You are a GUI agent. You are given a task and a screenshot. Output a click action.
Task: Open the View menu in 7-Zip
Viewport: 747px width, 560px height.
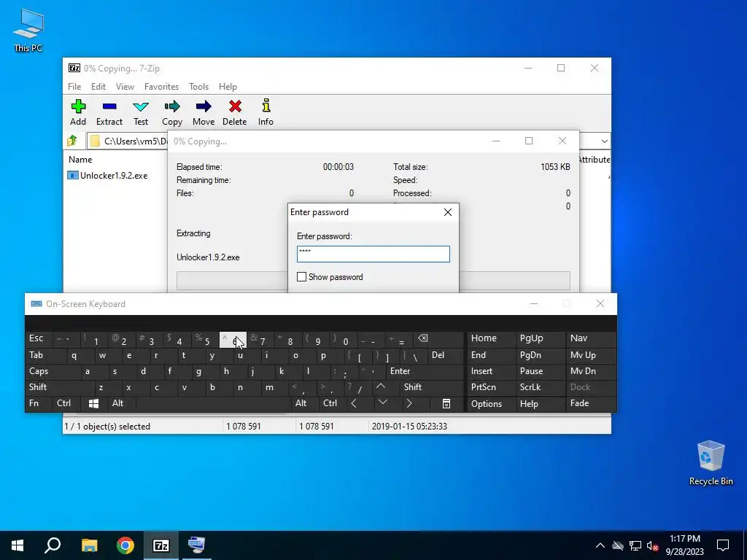point(125,87)
